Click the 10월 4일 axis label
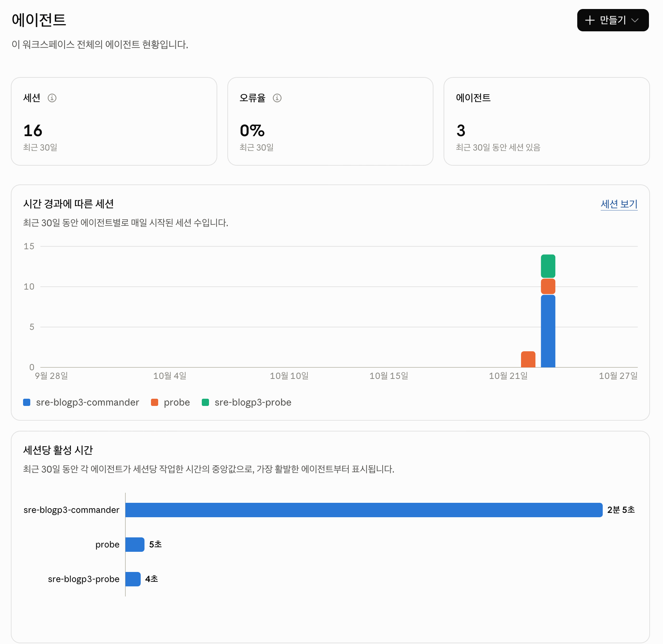The image size is (663, 644). (170, 376)
